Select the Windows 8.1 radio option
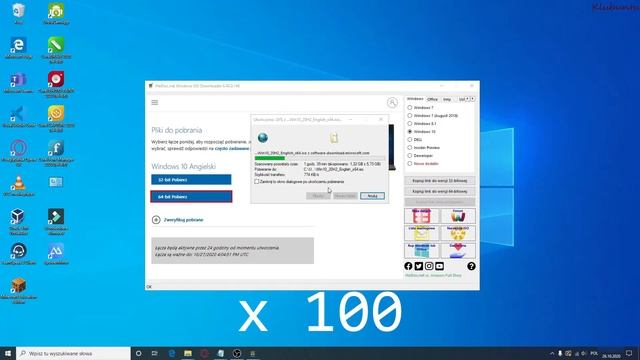This screenshot has width=640, height=360. [409, 123]
